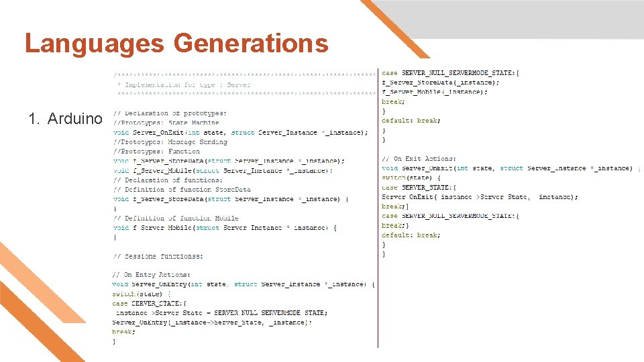This screenshot has height=362, width=644.
Task: Click 'switch(state)' in left code column
Action: click(x=142, y=294)
